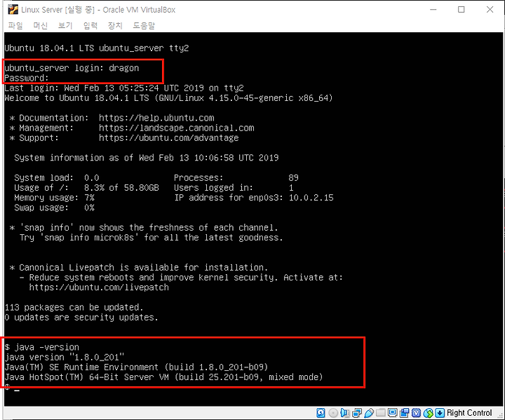
Task: Click the https://ubuntu.com/advantage text
Action: (x=169, y=138)
